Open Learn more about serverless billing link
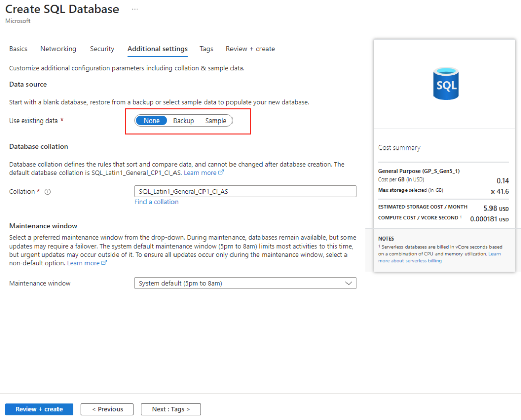The width and height of the screenshot is (521, 420). coord(439,257)
